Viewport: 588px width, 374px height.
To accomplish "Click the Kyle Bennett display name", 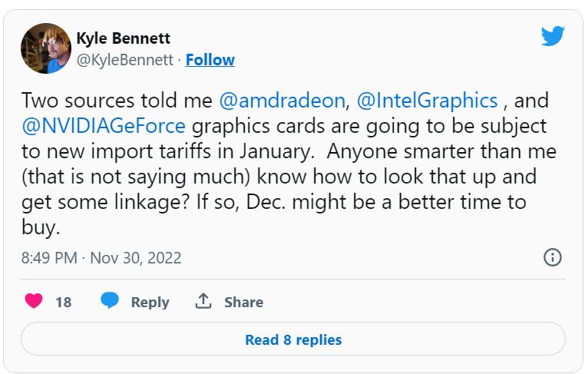I will (x=124, y=38).
